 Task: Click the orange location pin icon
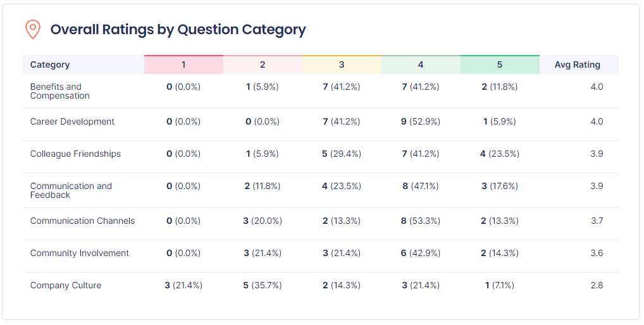(32, 29)
